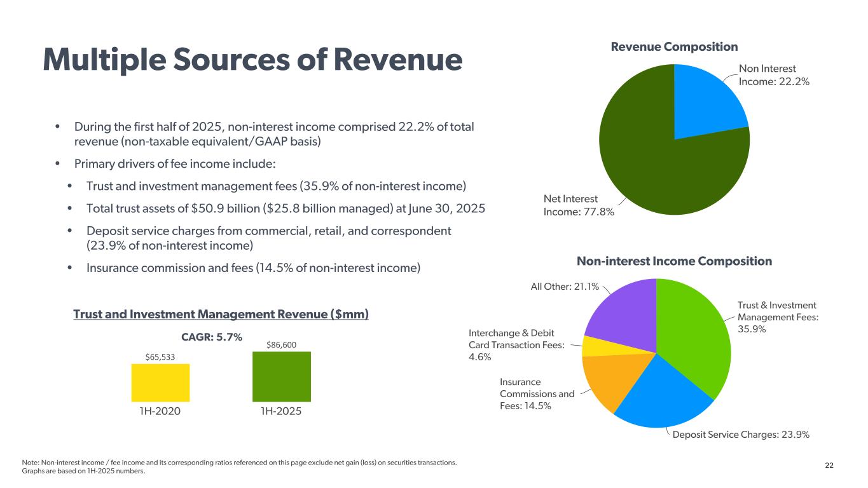This screenshot has width=868, height=488.
Task: Click the "Net Interest Income: 77.8%" label
Action: coord(579,205)
